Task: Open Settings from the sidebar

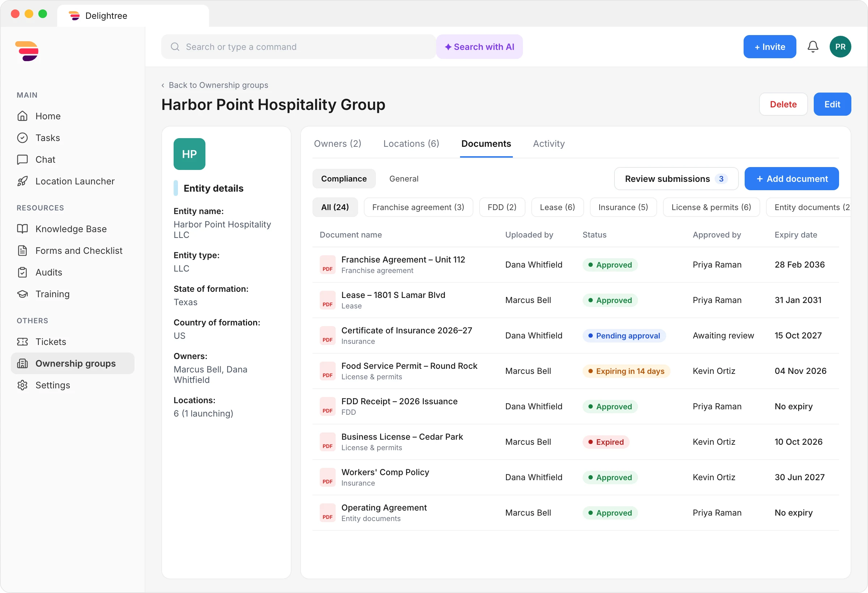Action: pyautogui.click(x=73, y=385)
